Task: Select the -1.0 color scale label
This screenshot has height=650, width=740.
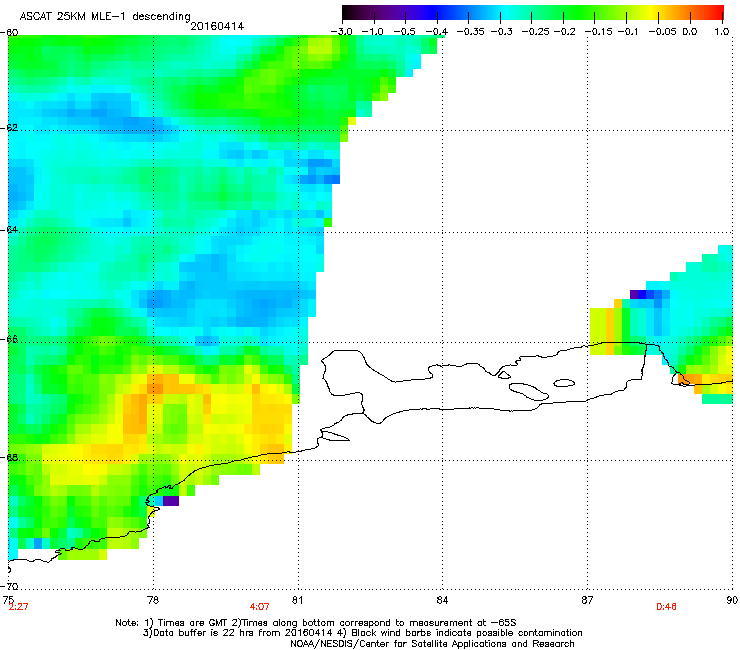Action: 373,32
